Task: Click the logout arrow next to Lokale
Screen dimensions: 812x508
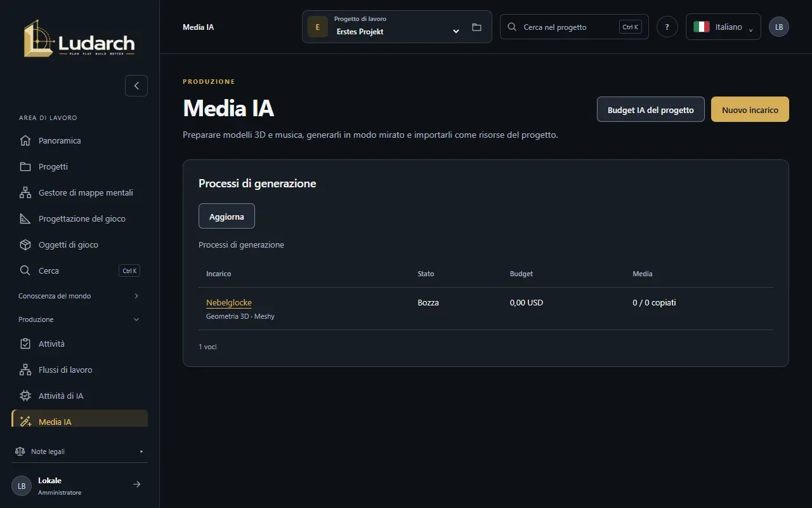Action: (136, 485)
